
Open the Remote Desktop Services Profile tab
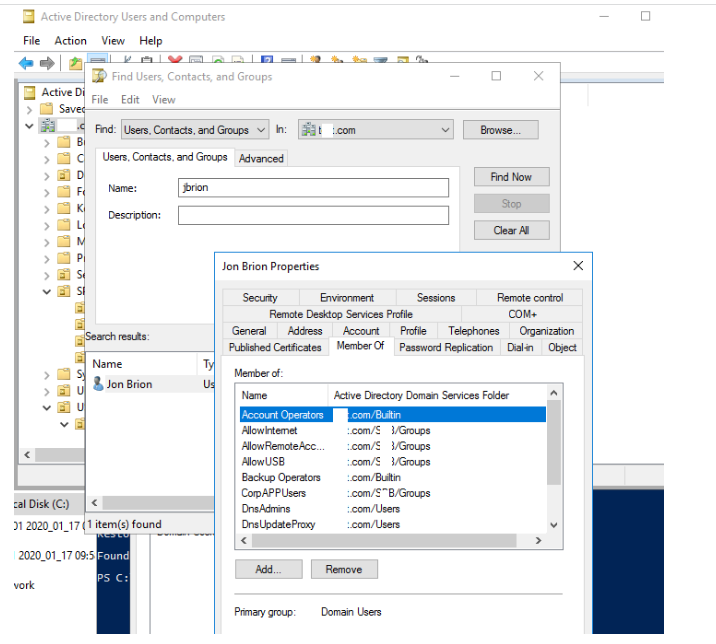341,314
